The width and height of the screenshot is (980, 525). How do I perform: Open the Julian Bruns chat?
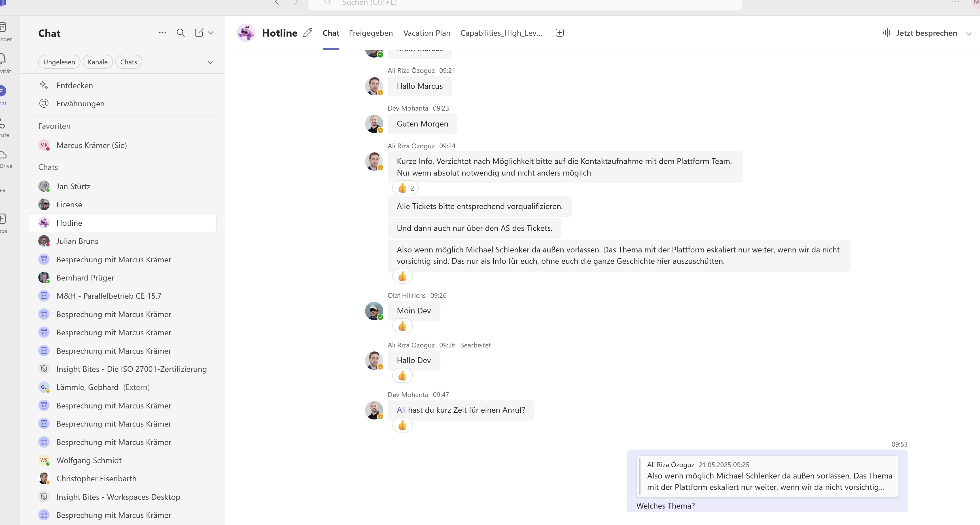77,241
